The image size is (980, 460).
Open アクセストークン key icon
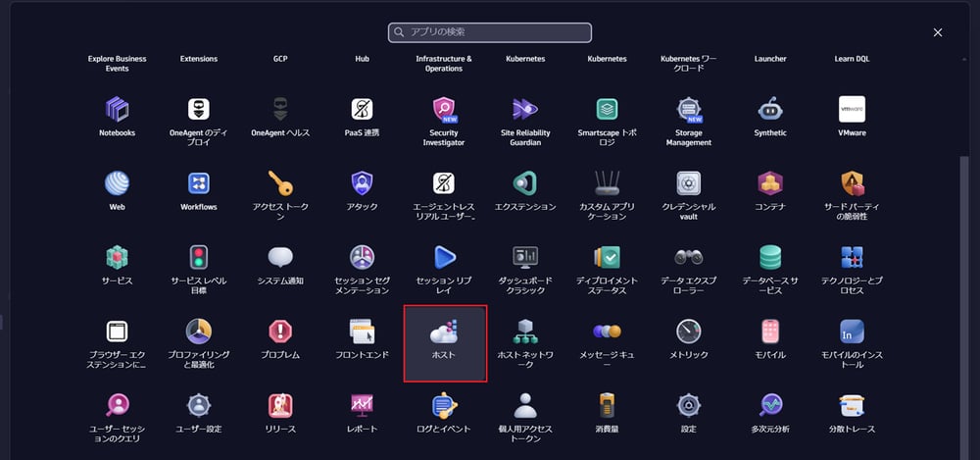[280, 183]
